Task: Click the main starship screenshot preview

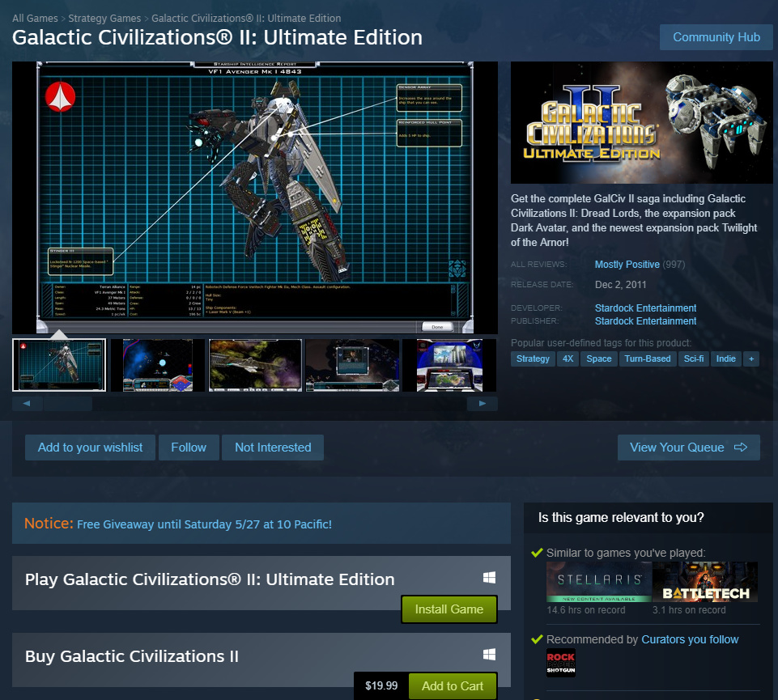Action: coord(254,197)
